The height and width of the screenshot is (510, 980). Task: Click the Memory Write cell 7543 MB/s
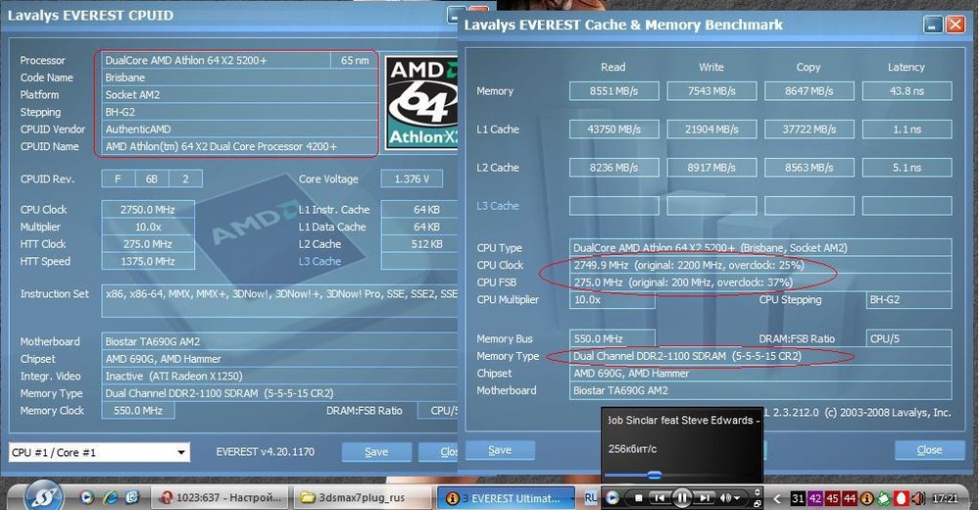[x=711, y=91]
